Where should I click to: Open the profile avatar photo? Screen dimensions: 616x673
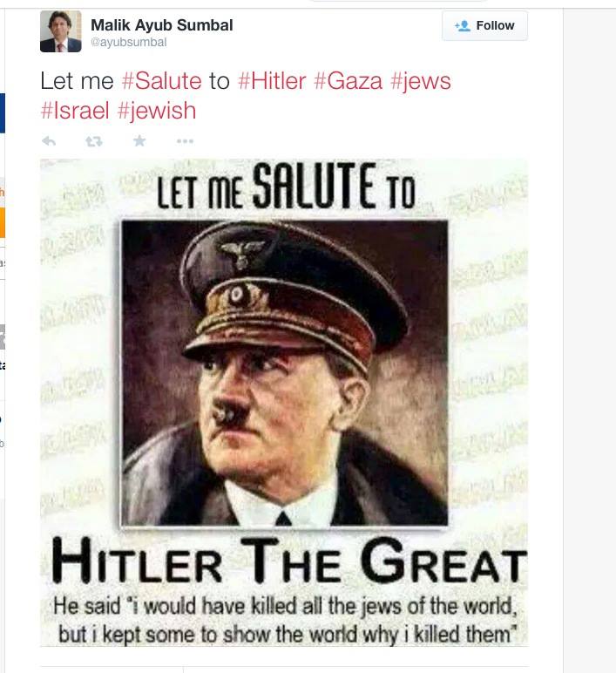pyautogui.click(x=60, y=31)
